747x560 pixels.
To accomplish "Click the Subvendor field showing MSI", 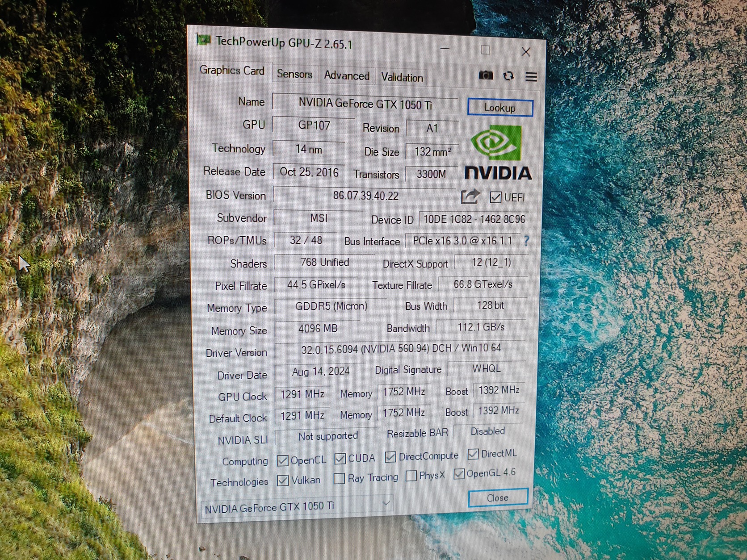I will (x=319, y=218).
